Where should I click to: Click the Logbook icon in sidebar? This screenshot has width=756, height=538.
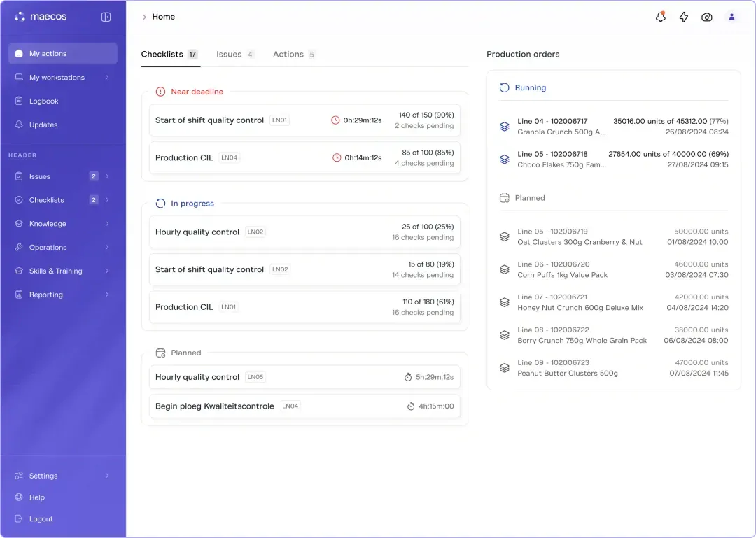coord(19,101)
